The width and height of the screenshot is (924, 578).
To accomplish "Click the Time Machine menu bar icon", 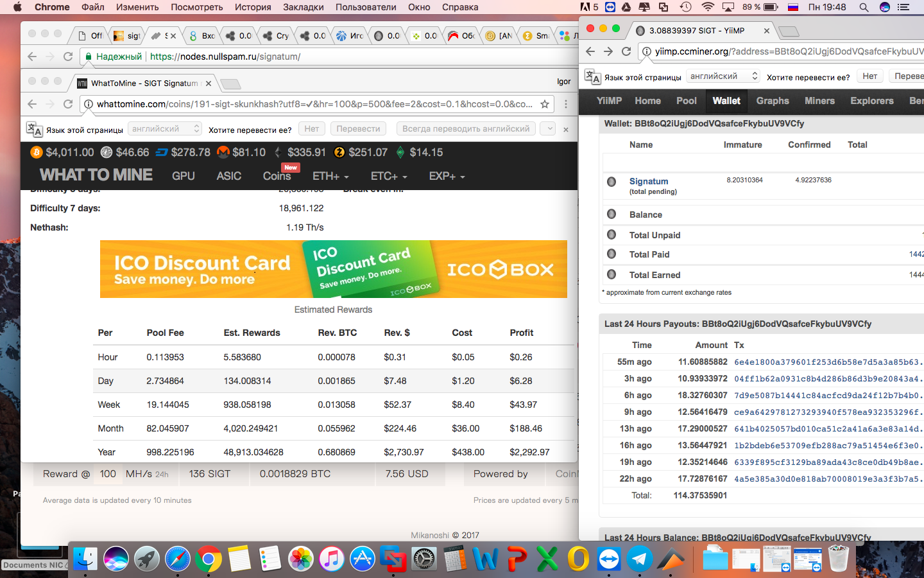I will (686, 7).
